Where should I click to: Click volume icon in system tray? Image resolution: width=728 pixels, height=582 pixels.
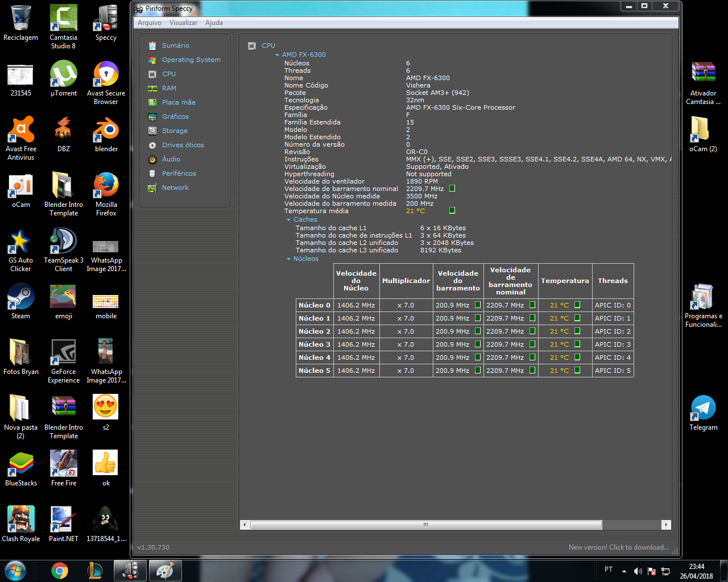638,571
